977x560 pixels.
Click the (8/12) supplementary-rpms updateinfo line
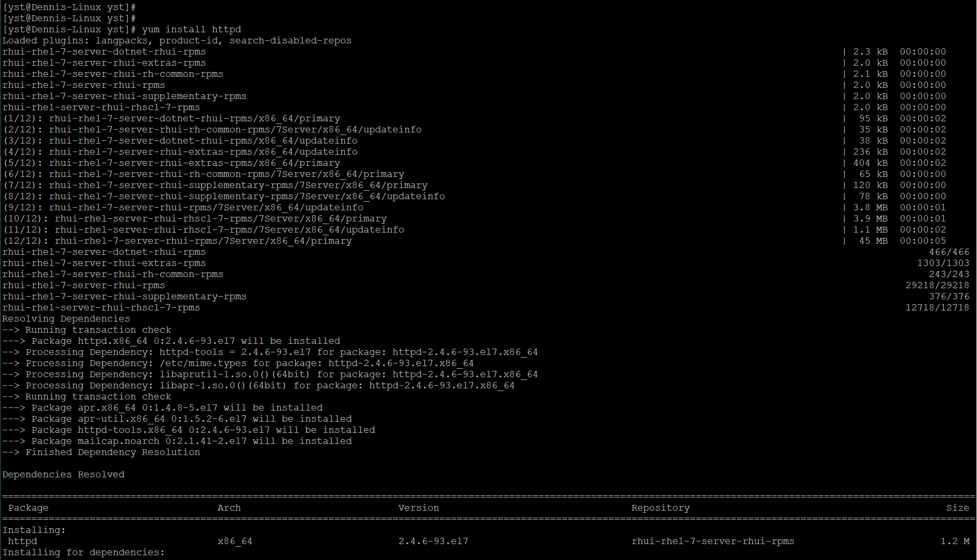(x=224, y=196)
